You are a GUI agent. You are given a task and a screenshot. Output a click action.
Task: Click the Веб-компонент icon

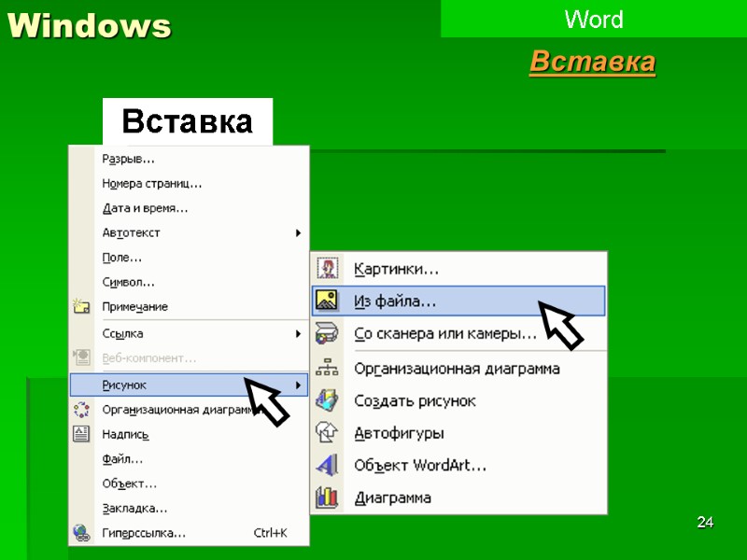[81, 357]
